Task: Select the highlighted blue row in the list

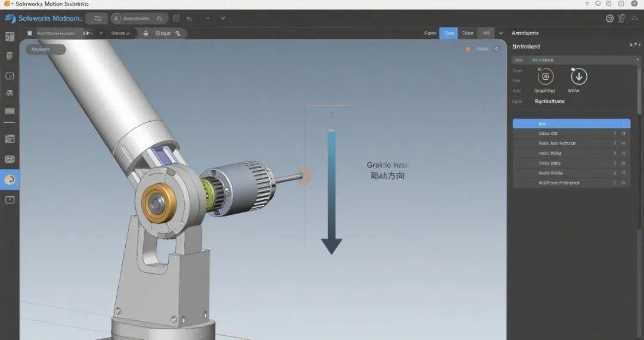Action: 571,123
